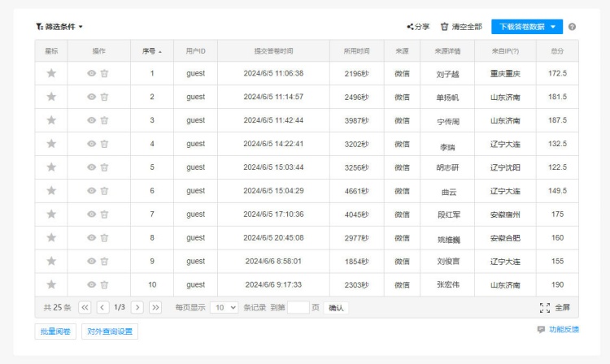Go to the next page arrow
Viewport: 610px width, 364px height.
(137, 308)
